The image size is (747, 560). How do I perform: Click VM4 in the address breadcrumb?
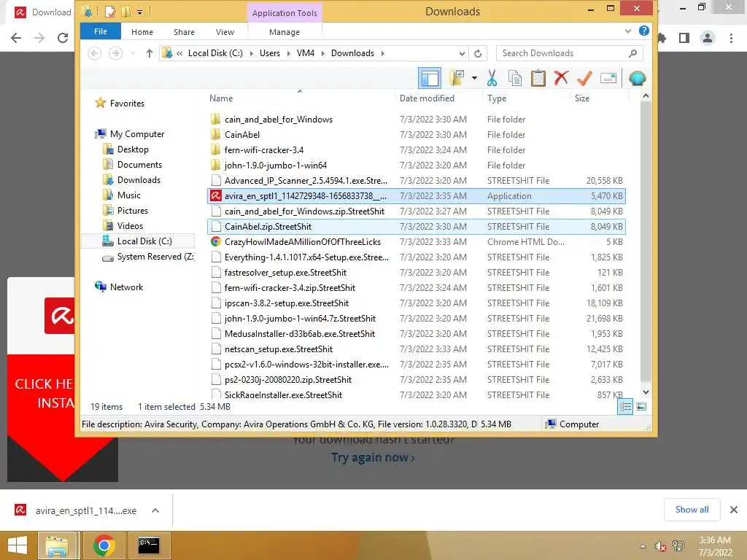pyautogui.click(x=306, y=53)
